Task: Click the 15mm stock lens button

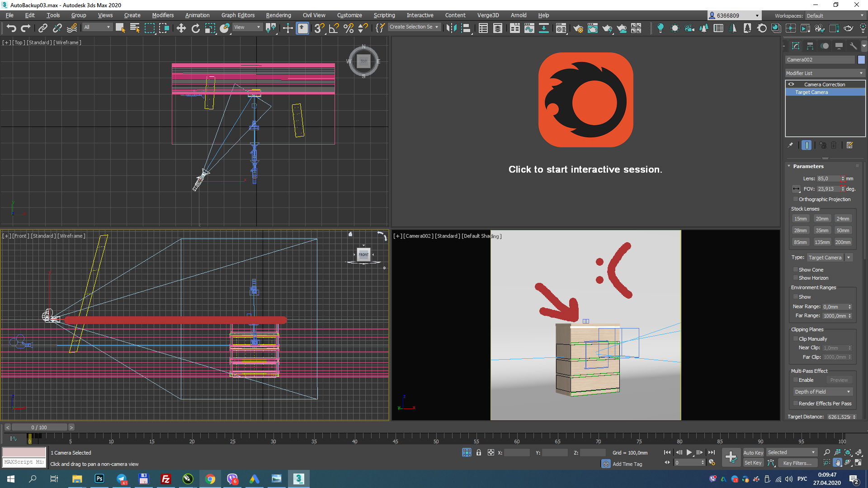Action: click(x=800, y=219)
